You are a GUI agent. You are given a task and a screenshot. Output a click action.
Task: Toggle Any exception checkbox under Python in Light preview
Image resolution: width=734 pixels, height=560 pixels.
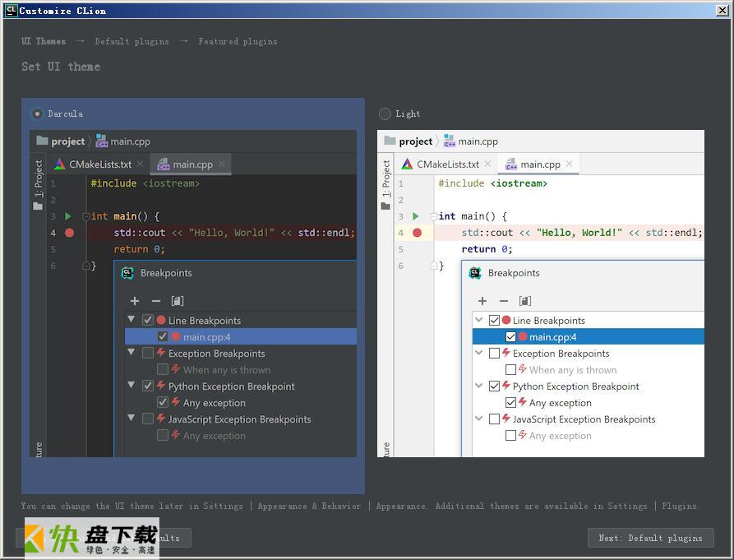coord(510,403)
